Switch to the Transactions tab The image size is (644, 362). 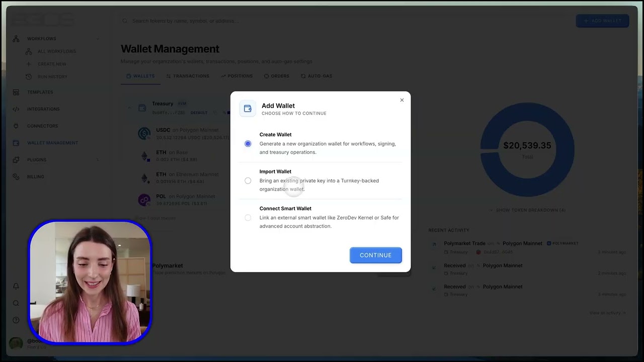(x=188, y=76)
